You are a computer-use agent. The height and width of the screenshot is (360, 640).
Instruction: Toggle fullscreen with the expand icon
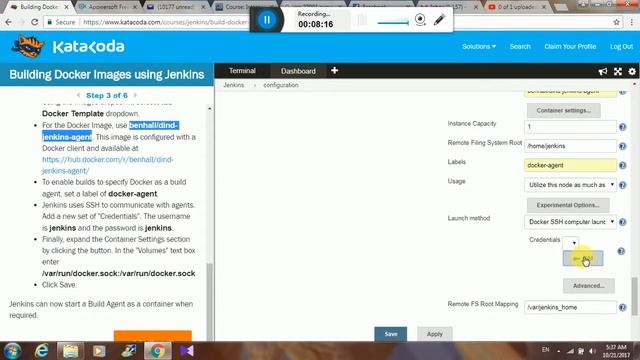pos(618,71)
